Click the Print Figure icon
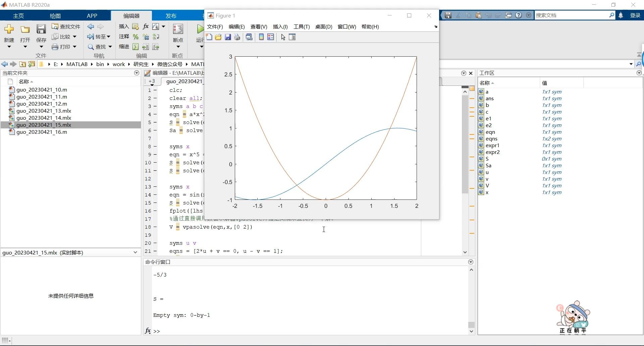644x346 pixels. pos(237,37)
